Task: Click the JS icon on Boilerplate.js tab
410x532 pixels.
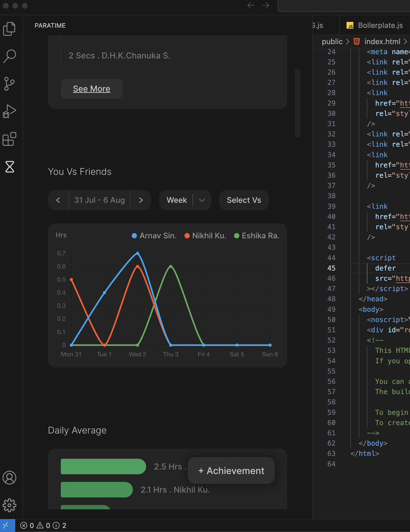Action: [x=350, y=25]
